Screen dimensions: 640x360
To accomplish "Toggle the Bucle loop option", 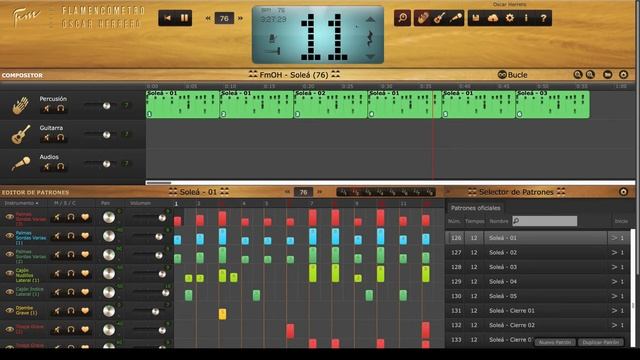I will (513, 75).
